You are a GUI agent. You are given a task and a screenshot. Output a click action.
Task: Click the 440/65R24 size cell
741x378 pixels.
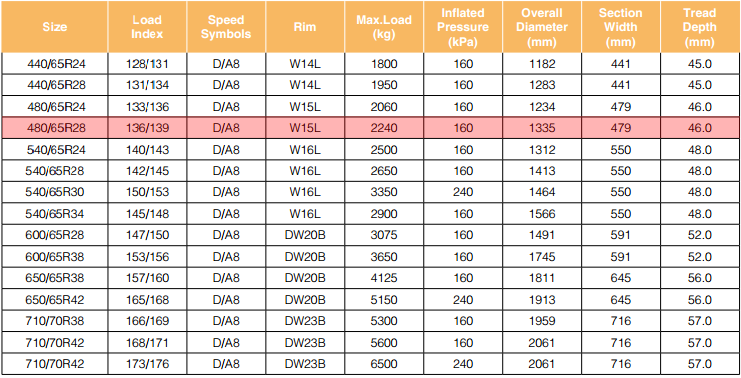tap(55, 64)
